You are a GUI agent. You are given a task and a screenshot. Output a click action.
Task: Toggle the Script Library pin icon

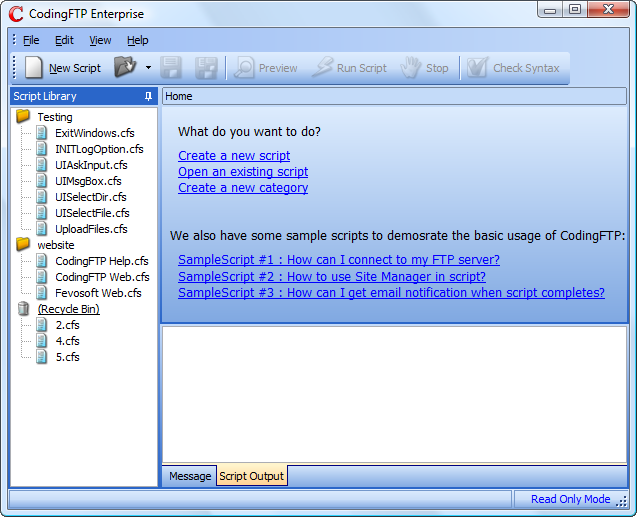point(148,96)
